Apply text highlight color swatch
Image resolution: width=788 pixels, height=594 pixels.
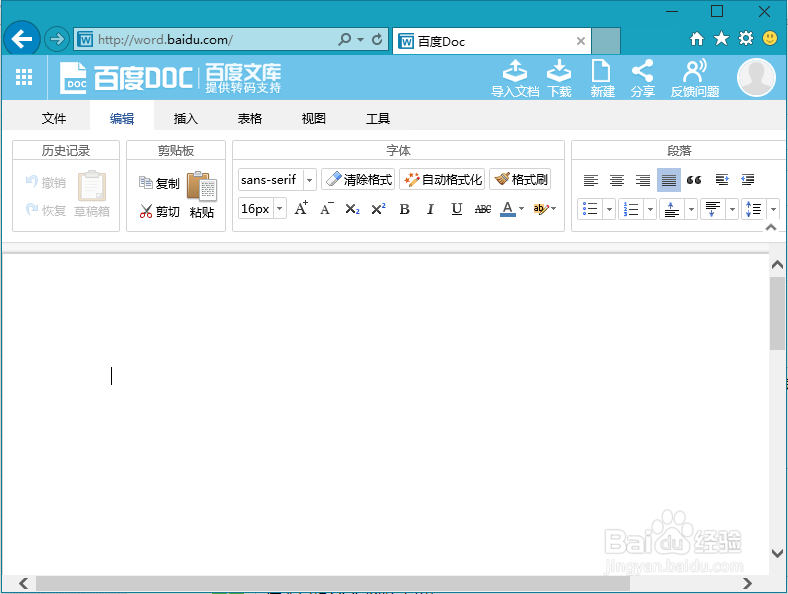click(540, 209)
